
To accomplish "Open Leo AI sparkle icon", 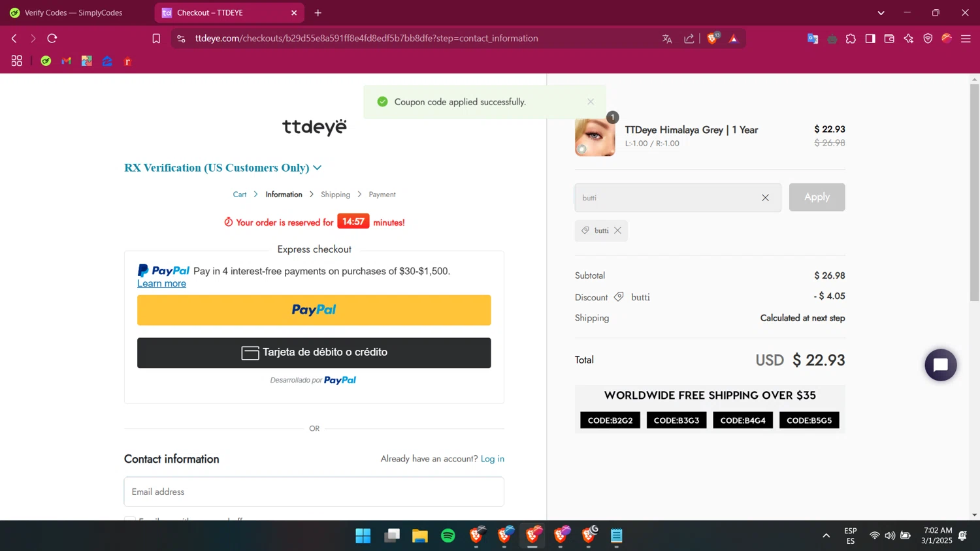I will (x=909, y=39).
